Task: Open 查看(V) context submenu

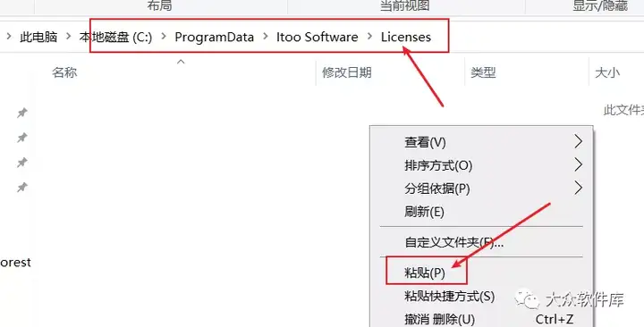Action: [481, 142]
